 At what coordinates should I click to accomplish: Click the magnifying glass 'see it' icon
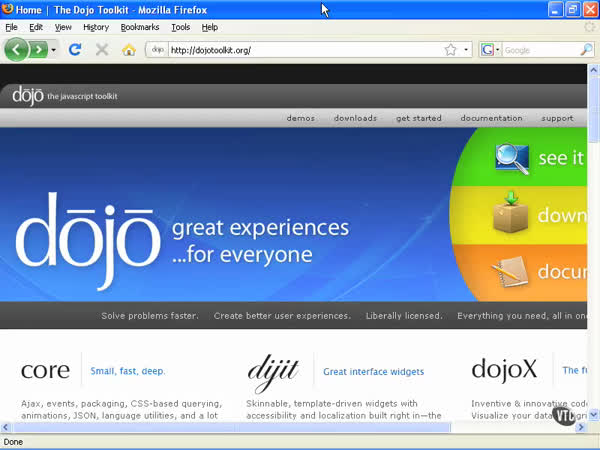(x=512, y=158)
